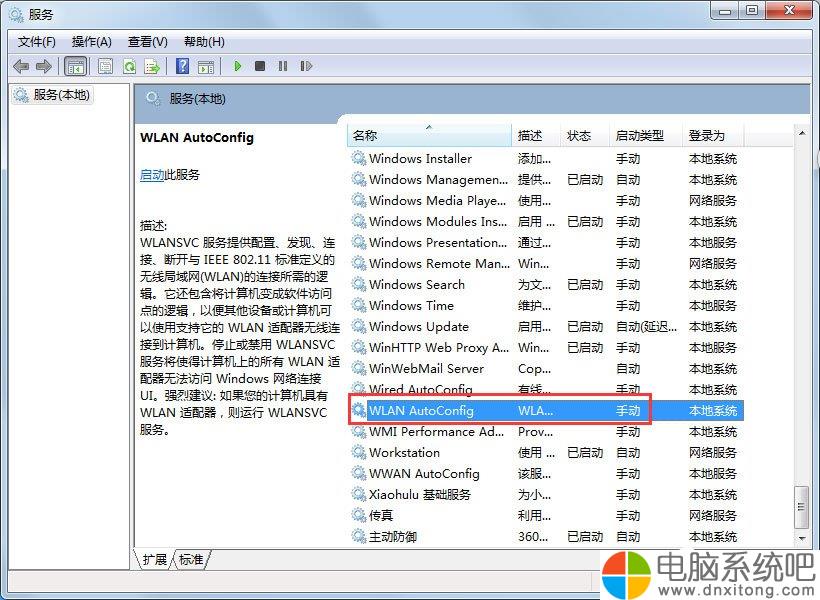The image size is (820, 600).
Task: Click gear icon of 传真 row
Action: (358, 515)
